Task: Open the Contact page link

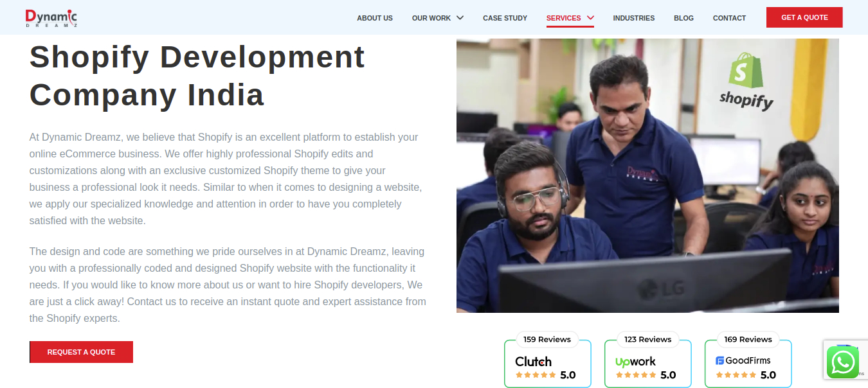Action: point(729,18)
